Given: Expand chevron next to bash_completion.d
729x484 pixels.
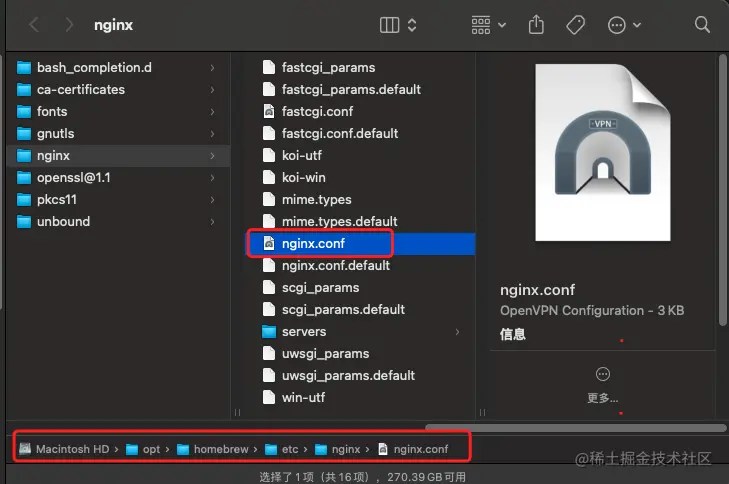Looking at the screenshot, I should [212, 68].
